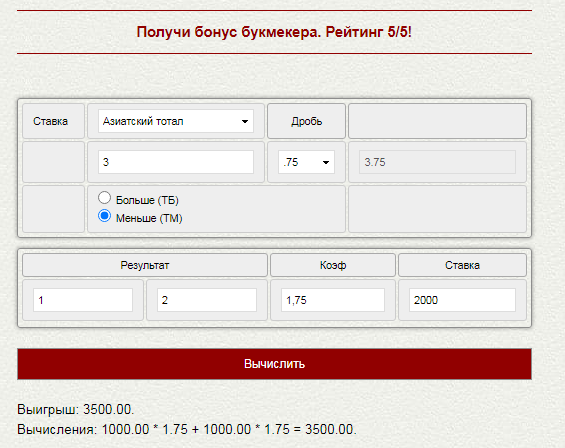Click the first result field containing 1
The image size is (565, 448).
(83, 300)
